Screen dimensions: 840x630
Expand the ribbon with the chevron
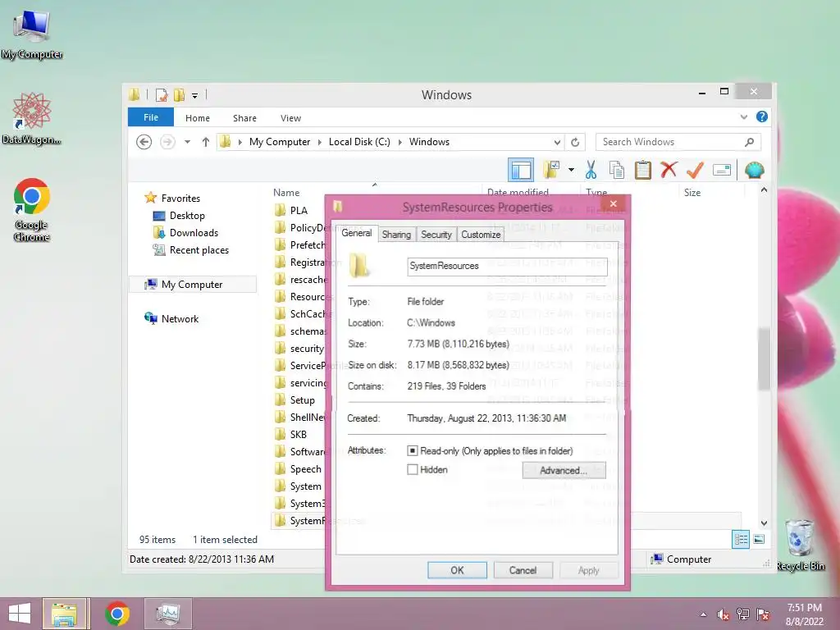click(743, 116)
